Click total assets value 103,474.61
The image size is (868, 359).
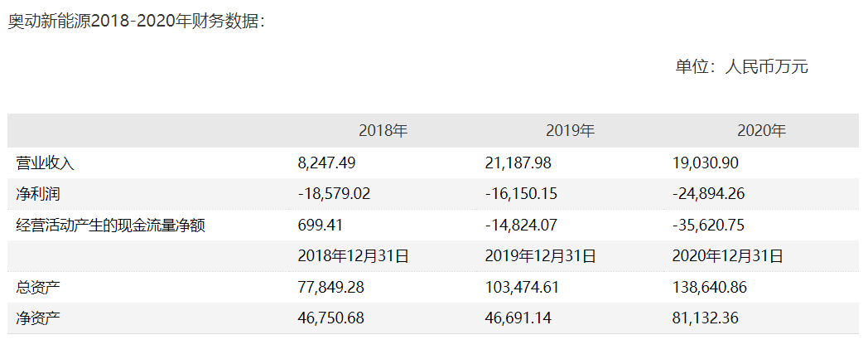click(522, 287)
